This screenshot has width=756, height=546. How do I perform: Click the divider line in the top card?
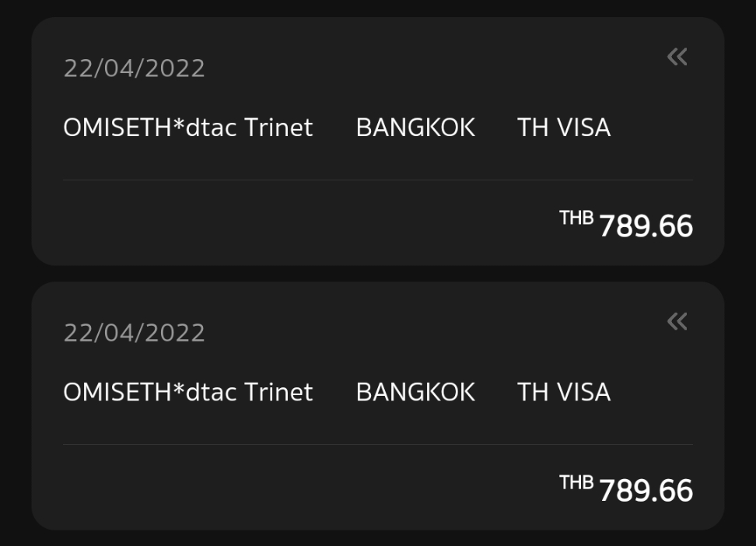point(378,180)
